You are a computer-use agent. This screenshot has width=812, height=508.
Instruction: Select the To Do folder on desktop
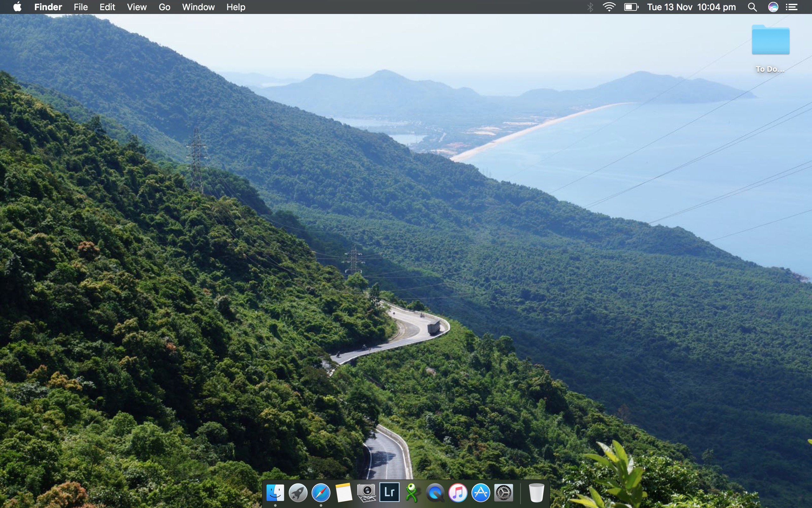pyautogui.click(x=770, y=39)
